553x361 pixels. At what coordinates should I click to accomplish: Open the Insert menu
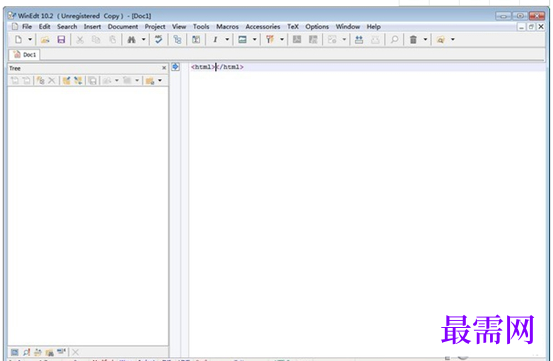tap(92, 26)
